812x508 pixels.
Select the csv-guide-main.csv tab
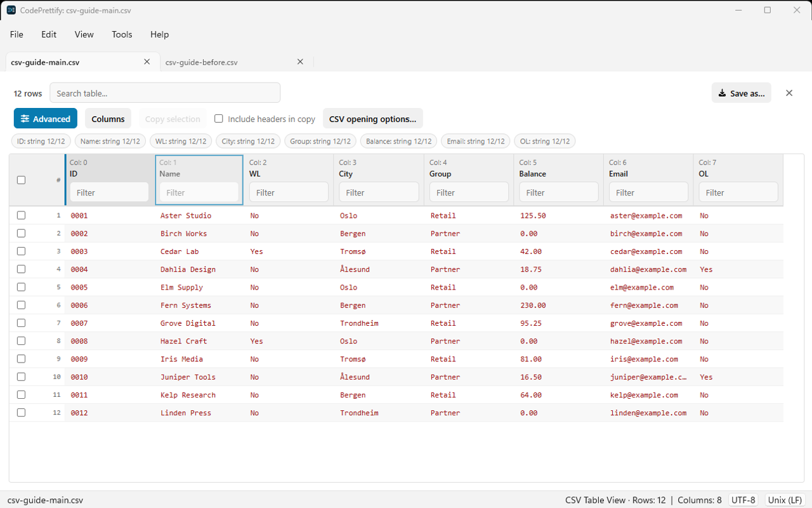45,62
